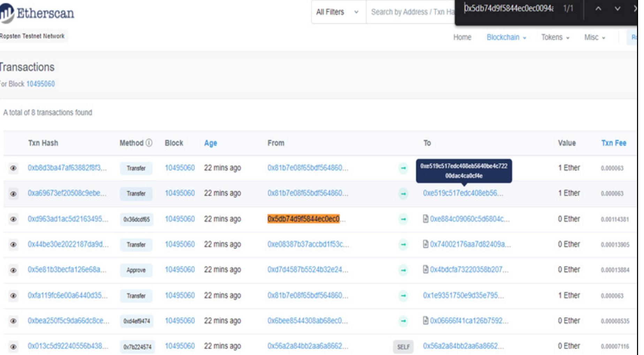Click contract icon beside 0x06666f41ca126b7592
Screen dimensions: 644x355
coord(426,320)
